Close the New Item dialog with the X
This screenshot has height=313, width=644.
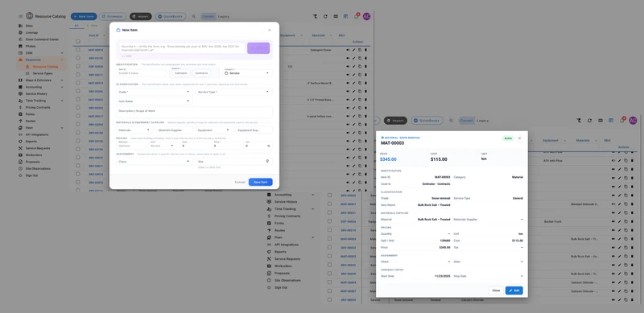[270, 30]
